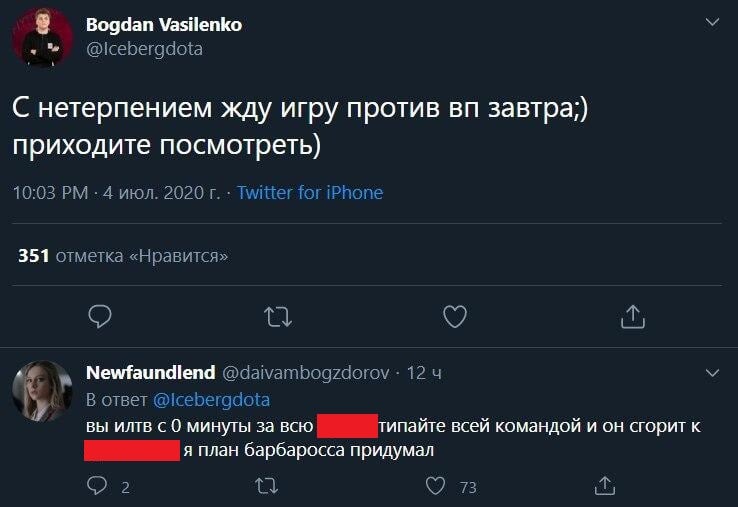The image size is (738, 507).
Task: Share Newfaundlend's reply
Action: [x=605, y=485]
